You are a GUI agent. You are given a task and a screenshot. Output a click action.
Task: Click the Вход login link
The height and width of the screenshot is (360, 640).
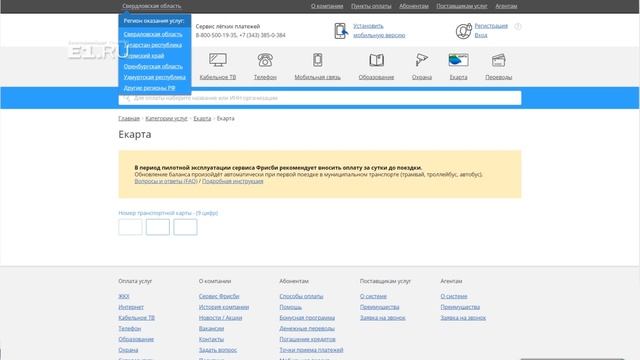(481, 35)
